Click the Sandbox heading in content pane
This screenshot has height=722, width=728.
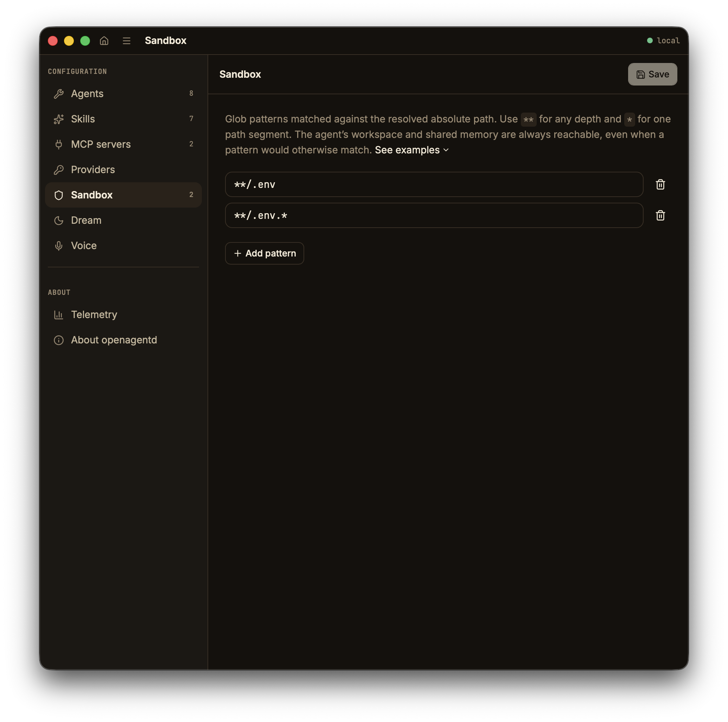[x=240, y=74]
